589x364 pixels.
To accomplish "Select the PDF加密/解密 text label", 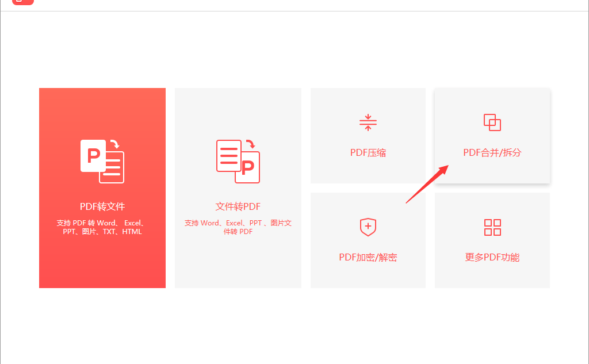I will (x=368, y=257).
